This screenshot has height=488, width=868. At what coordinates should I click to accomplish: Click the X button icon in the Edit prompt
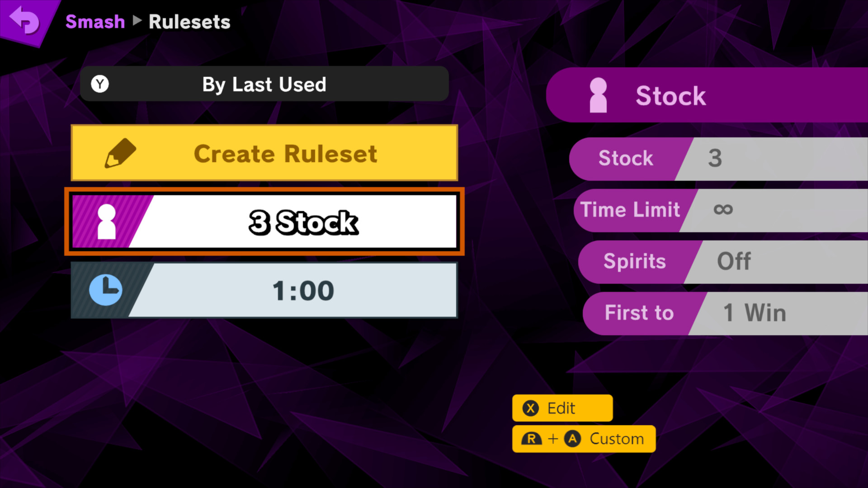coord(531,408)
